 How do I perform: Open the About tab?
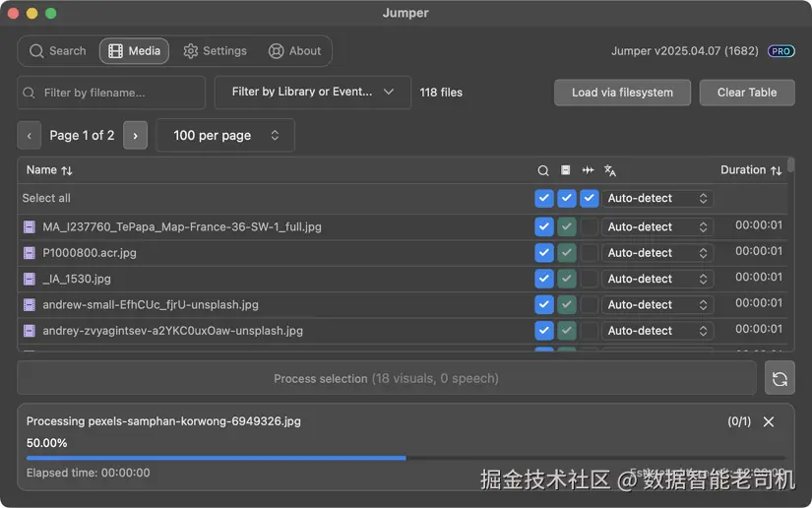coord(294,51)
